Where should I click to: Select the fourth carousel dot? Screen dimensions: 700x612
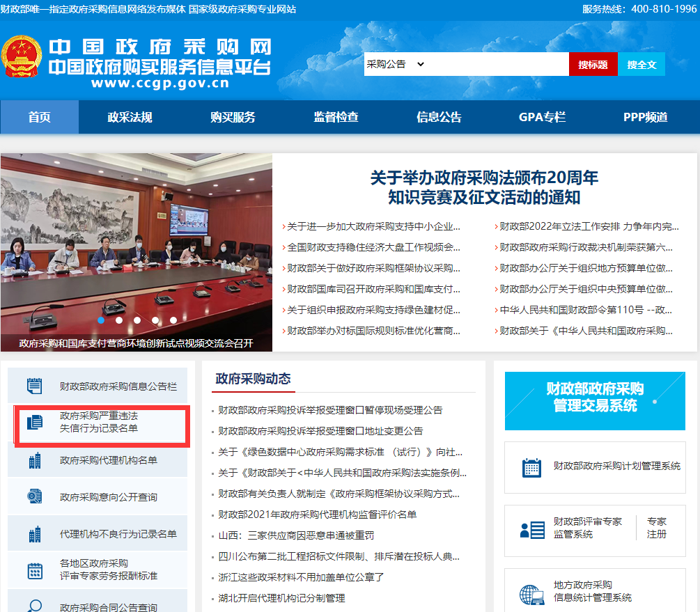coord(155,320)
